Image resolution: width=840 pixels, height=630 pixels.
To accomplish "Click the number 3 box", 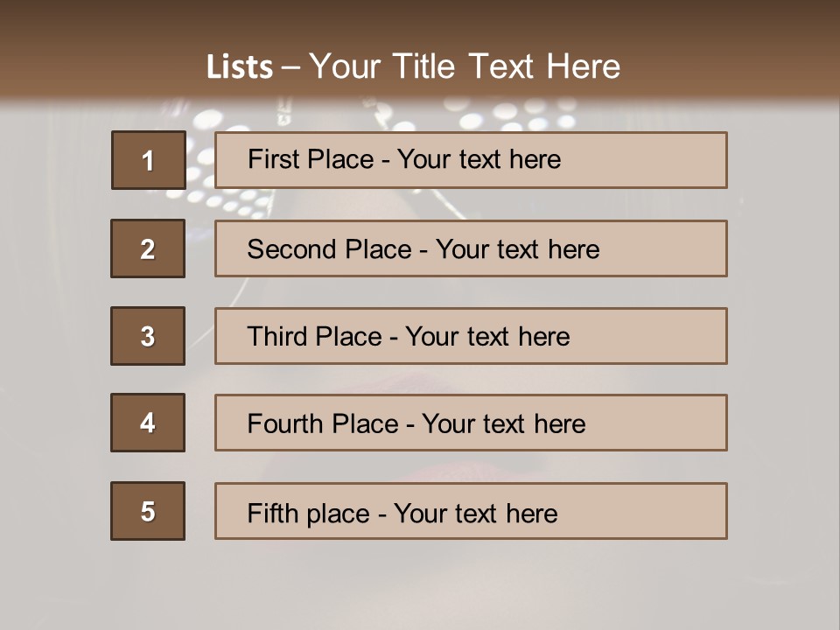I will [148, 336].
